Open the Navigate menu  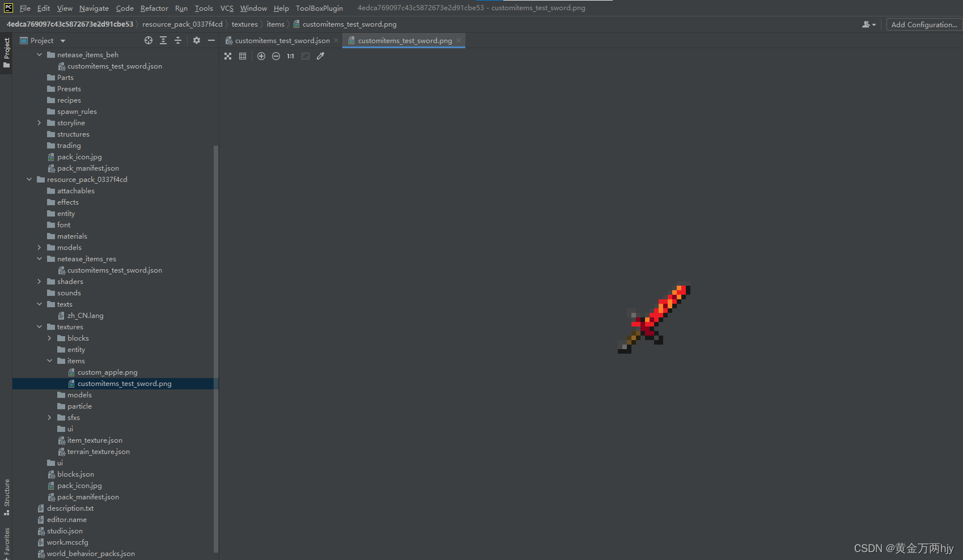click(94, 8)
